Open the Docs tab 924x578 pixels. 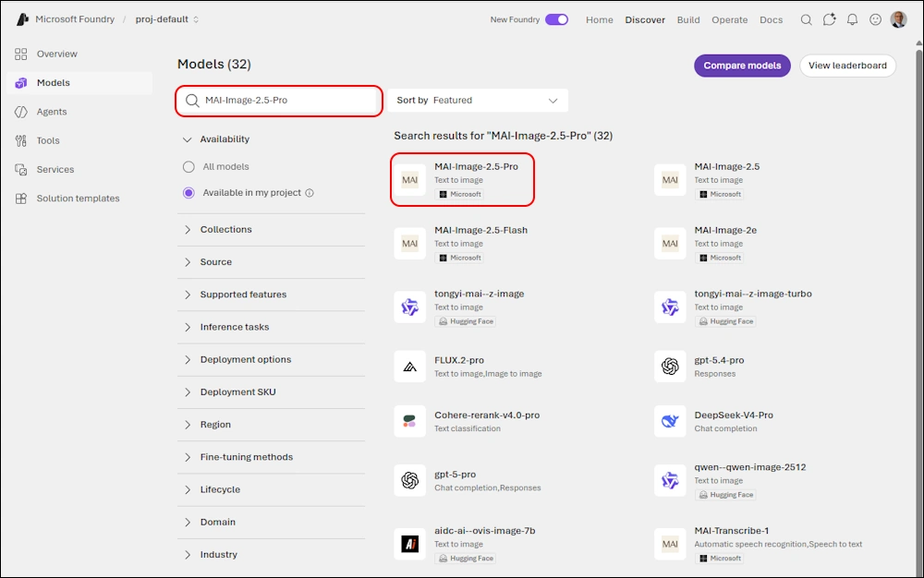pos(771,20)
